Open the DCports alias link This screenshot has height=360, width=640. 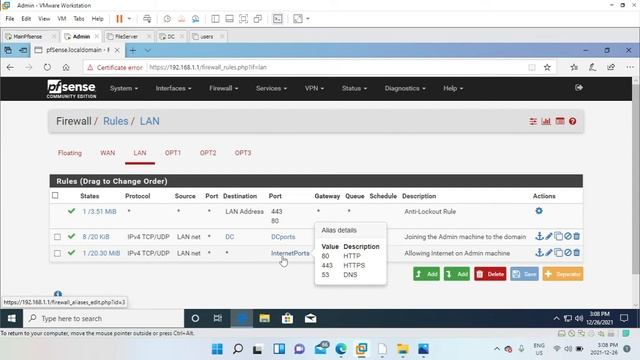(x=283, y=237)
